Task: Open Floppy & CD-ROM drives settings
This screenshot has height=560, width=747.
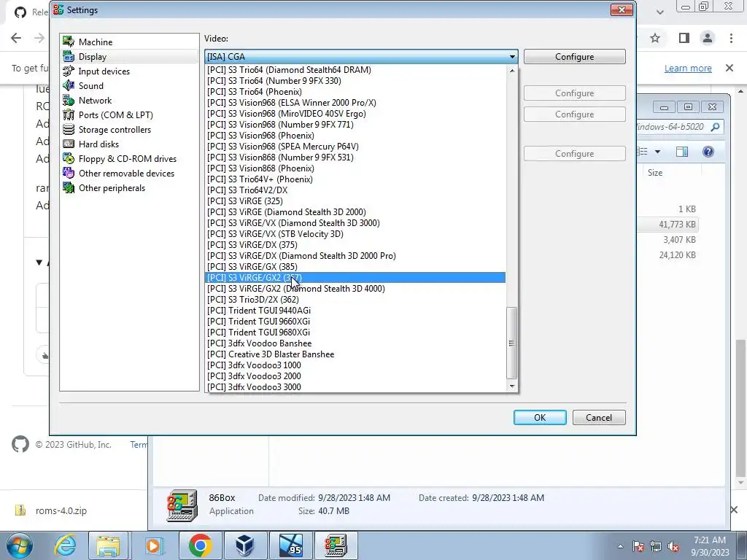Action: tap(127, 159)
